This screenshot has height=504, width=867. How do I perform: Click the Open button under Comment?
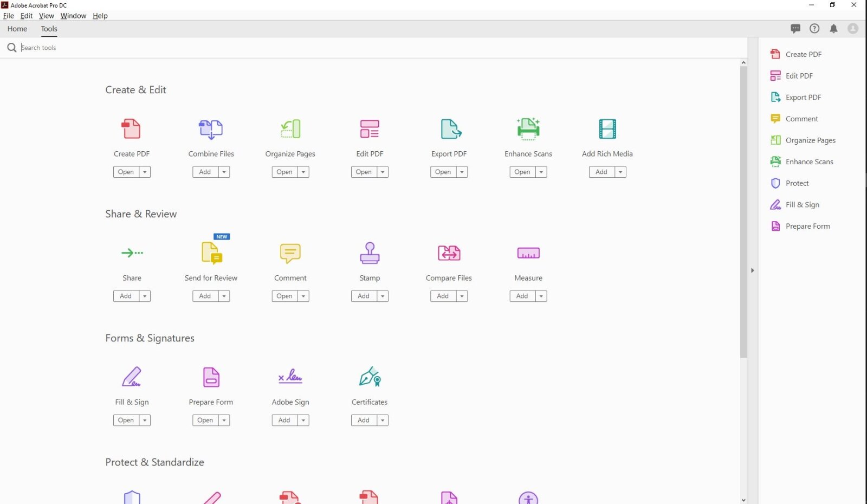[284, 296]
